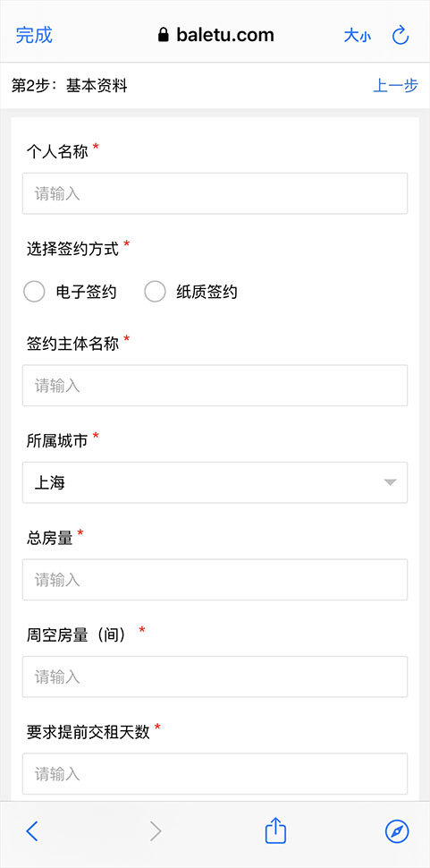The image size is (430, 868).
Task: Open the share sheet icon
Action: point(275,830)
